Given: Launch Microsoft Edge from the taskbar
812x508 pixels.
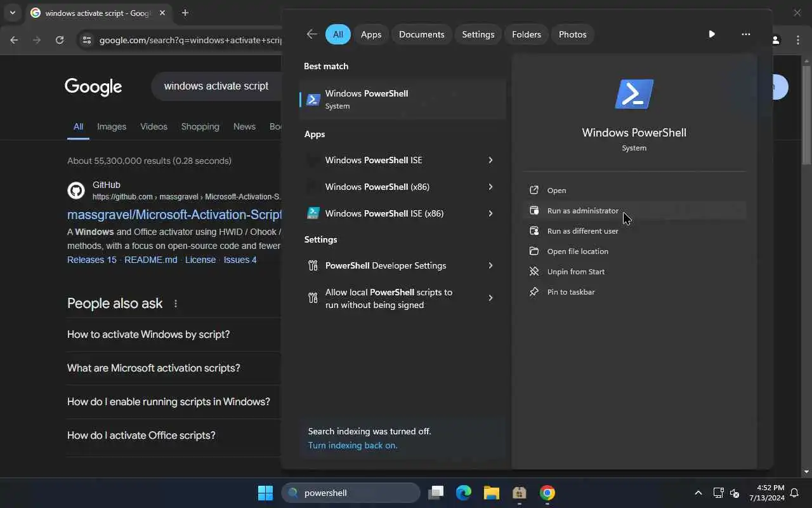Looking at the screenshot, I should 464,493.
